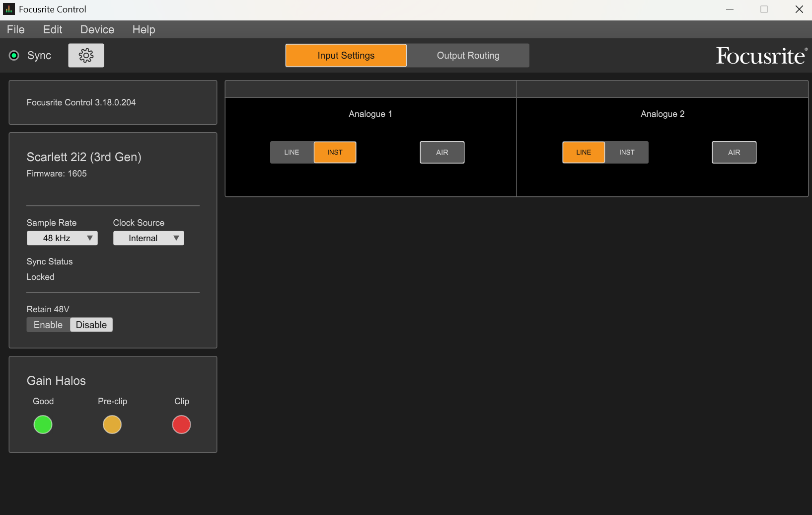Open the settings gear button
The image size is (812, 515).
coord(86,55)
